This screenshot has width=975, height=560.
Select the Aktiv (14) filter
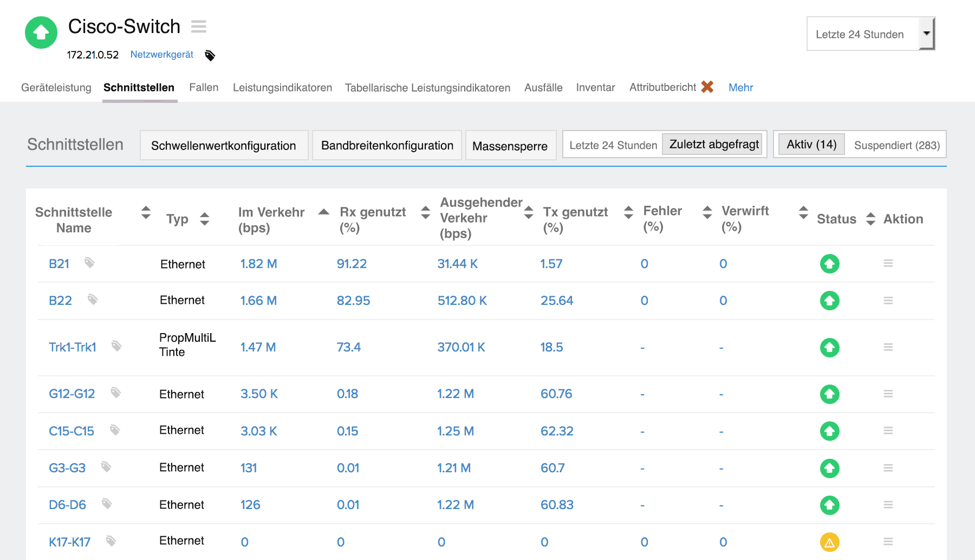[x=811, y=145]
